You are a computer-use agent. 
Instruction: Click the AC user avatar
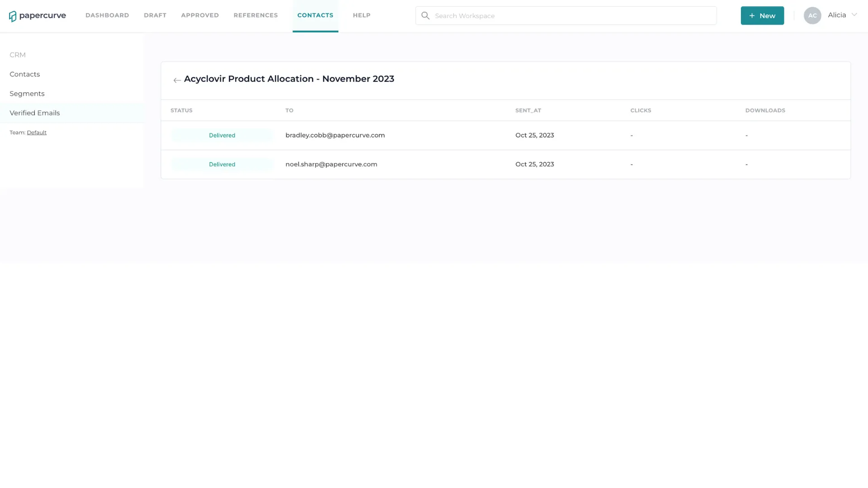tap(812, 16)
